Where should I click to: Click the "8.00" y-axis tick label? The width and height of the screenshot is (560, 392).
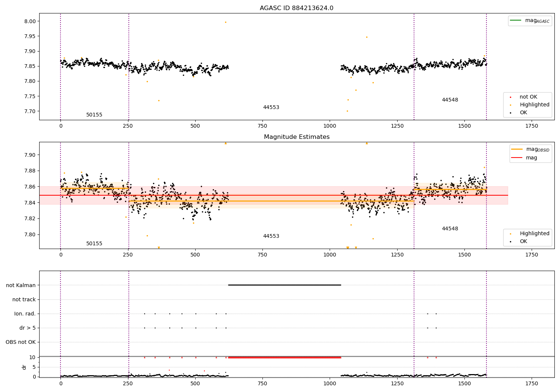point(30,21)
